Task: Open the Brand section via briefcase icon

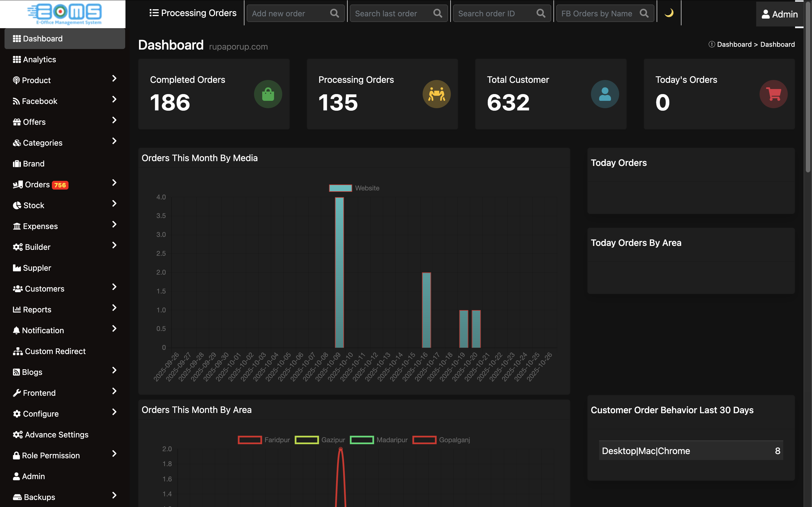Action: click(x=17, y=163)
